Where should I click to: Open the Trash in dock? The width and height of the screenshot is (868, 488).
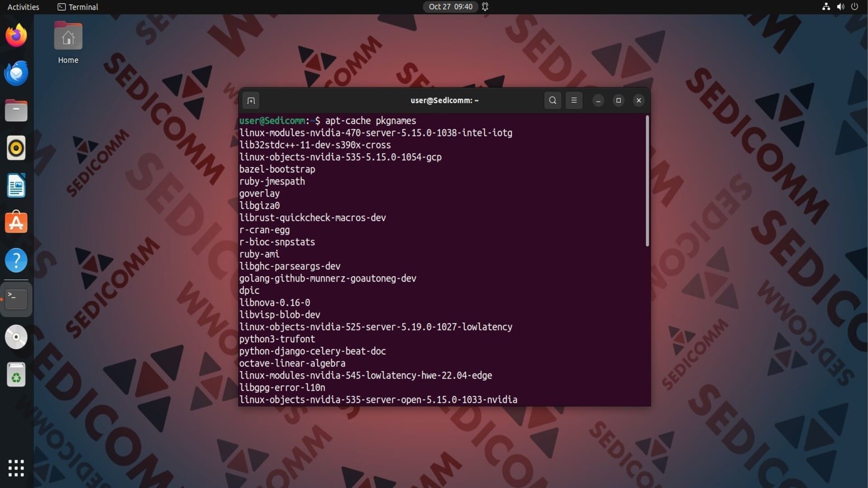pos(16,375)
